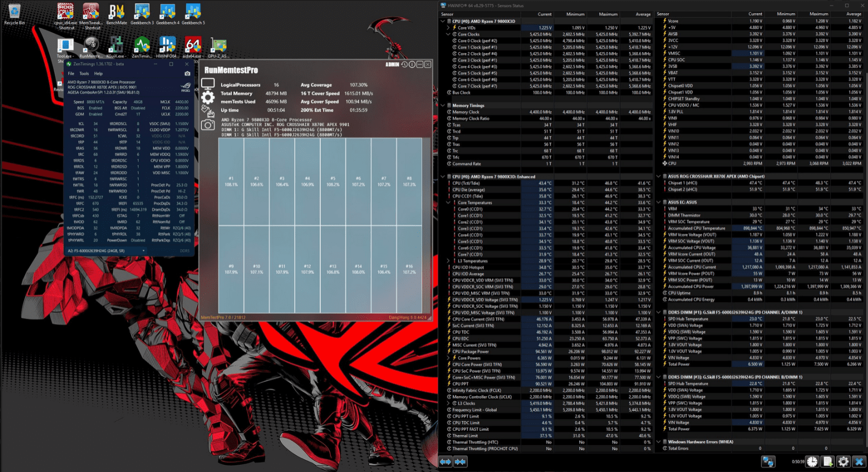Click the Average column header in right pane
The width and height of the screenshot is (868, 472).
[x=853, y=14]
